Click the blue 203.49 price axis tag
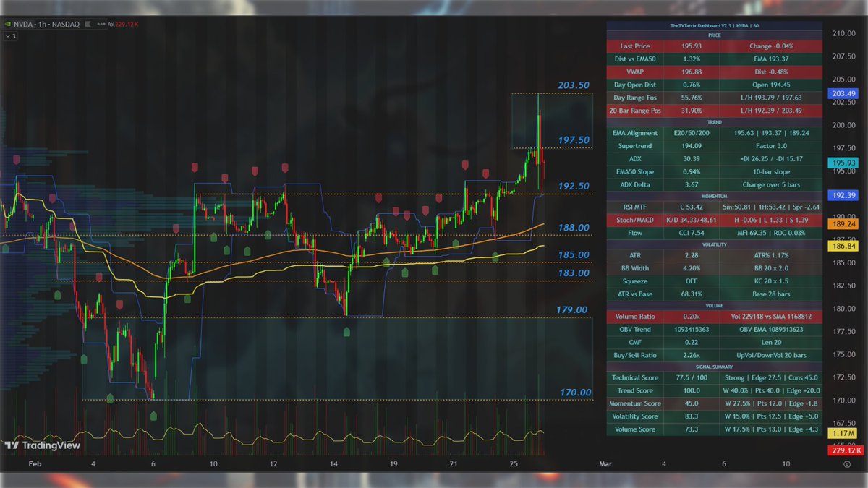 (x=844, y=94)
